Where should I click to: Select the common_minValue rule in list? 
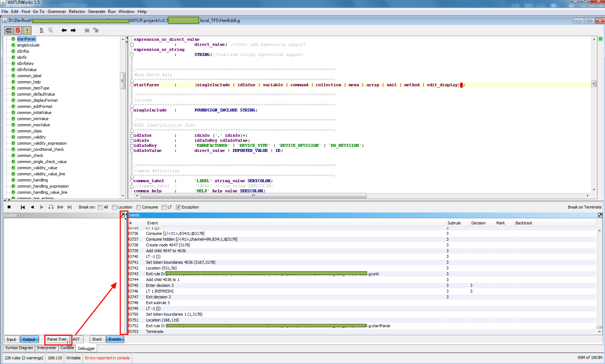(33, 119)
